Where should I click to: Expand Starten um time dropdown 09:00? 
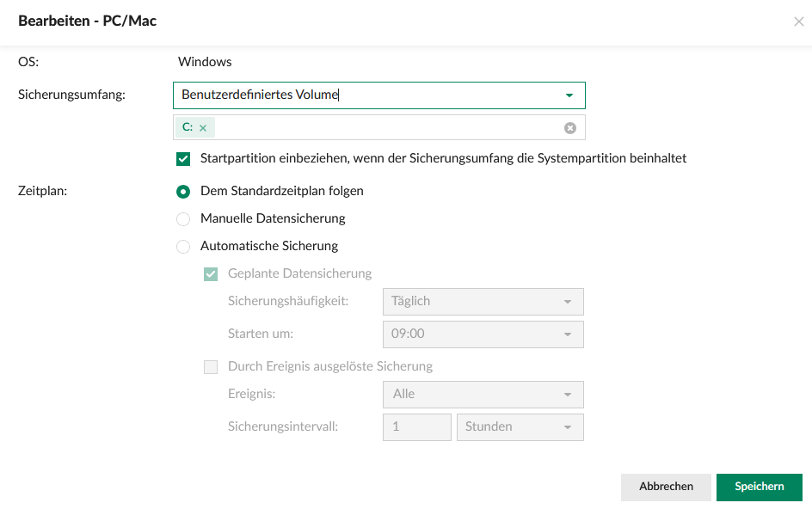483,334
